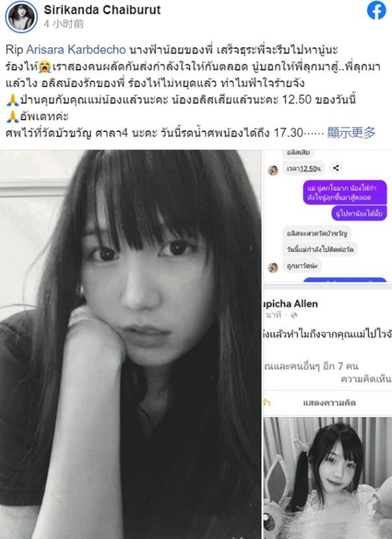Open tagged Arisara Karbdecho profile link

coord(76,50)
